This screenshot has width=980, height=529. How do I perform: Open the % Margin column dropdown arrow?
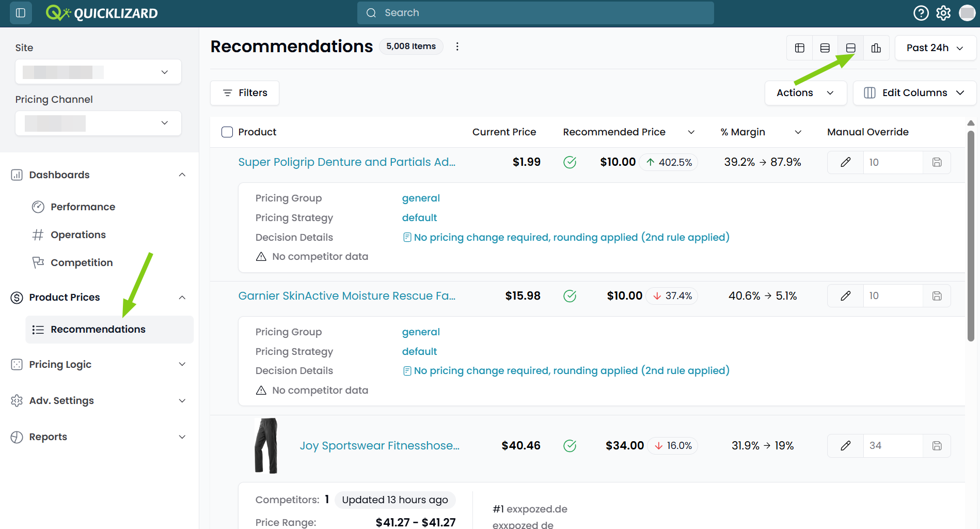[x=798, y=132]
